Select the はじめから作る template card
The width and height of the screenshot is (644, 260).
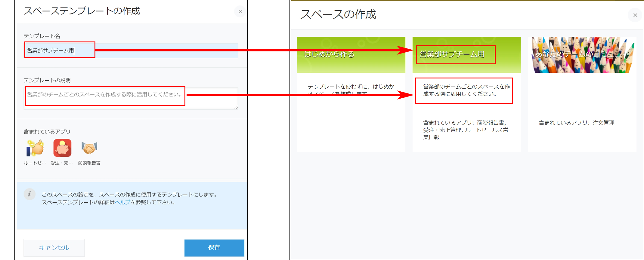pyautogui.click(x=351, y=94)
